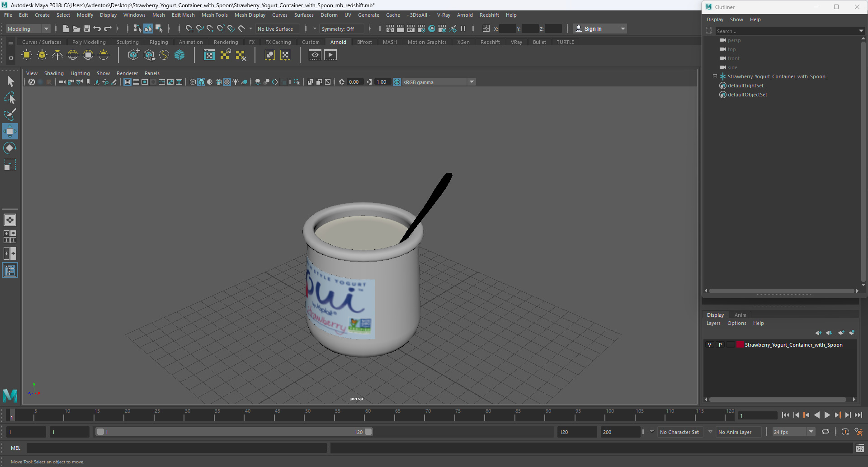Image resolution: width=868 pixels, height=467 pixels.
Task: Toggle auto keyframe icon
Action: coord(845,432)
